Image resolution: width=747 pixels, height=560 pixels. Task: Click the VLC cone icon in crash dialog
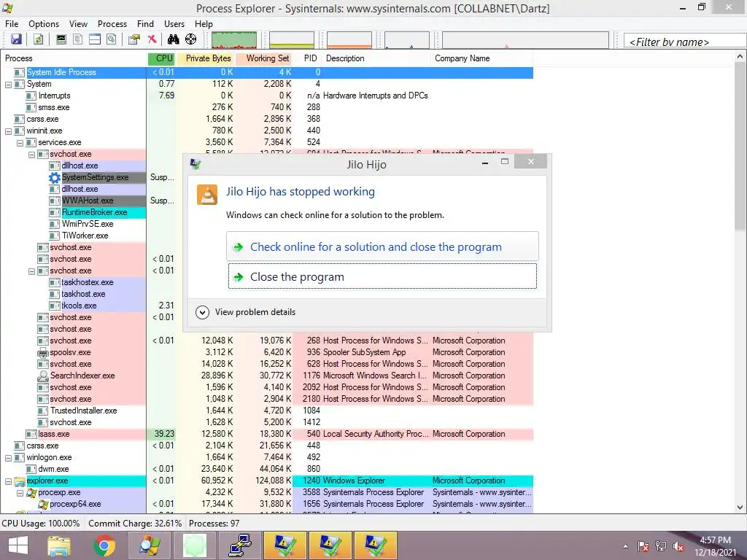point(207,195)
